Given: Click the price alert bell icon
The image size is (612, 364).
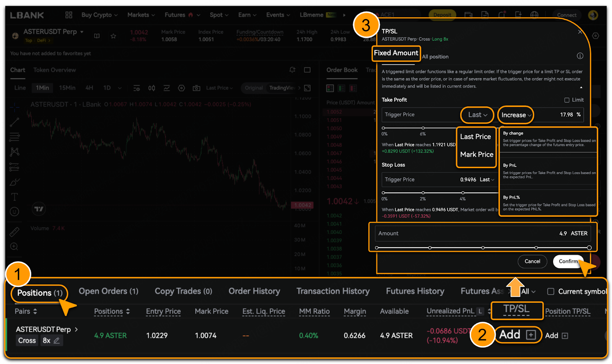Looking at the screenshot, I should tap(292, 70).
